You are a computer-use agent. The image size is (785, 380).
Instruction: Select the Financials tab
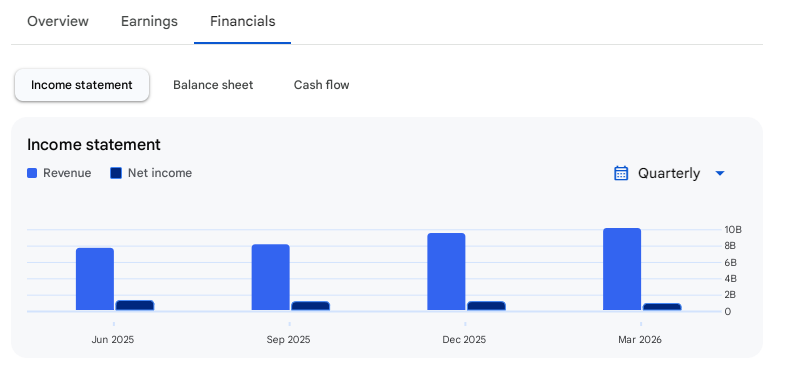242,22
